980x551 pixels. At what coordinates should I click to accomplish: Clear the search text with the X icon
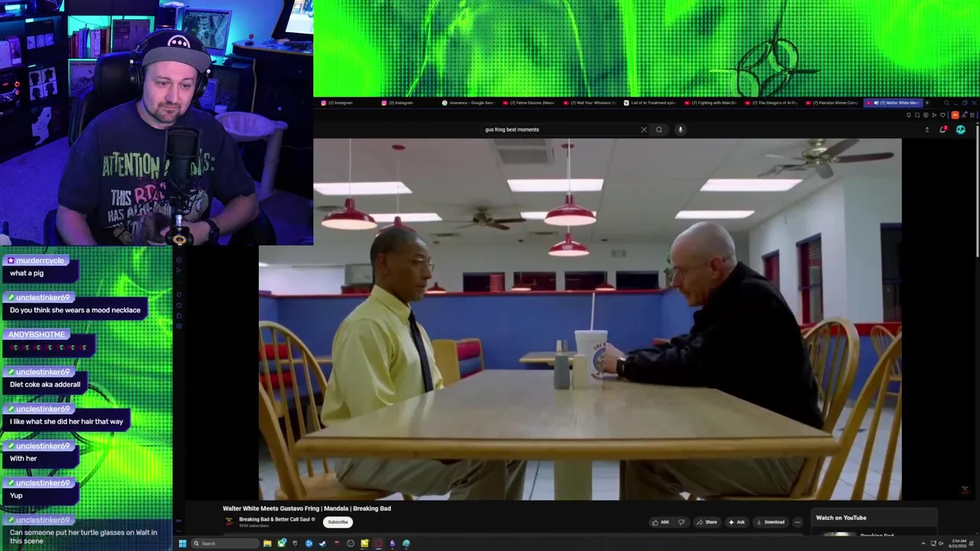(x=644, y=129)
